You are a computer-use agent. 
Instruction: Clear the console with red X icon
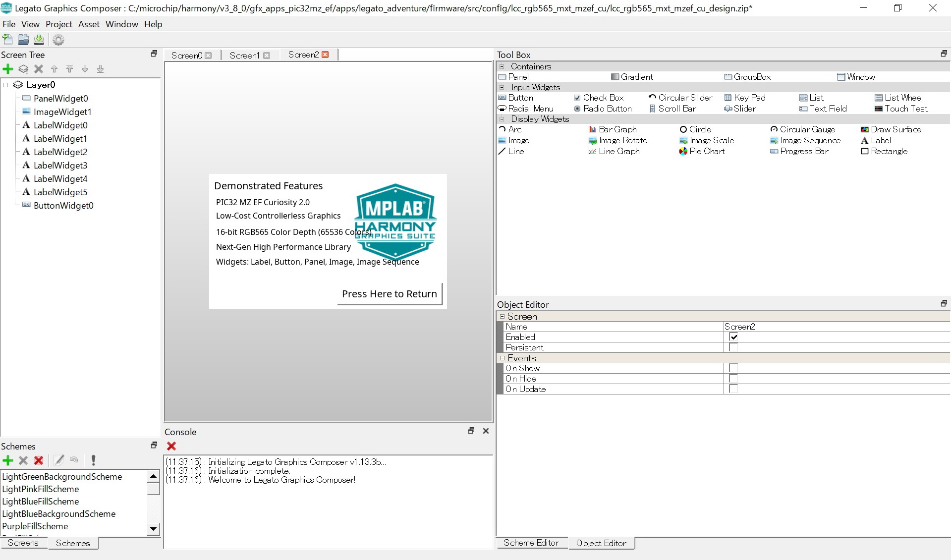pos(171,446)
